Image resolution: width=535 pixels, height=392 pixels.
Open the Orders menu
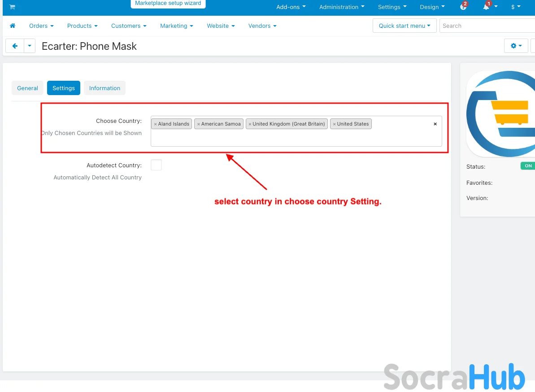tap(41, 26)
